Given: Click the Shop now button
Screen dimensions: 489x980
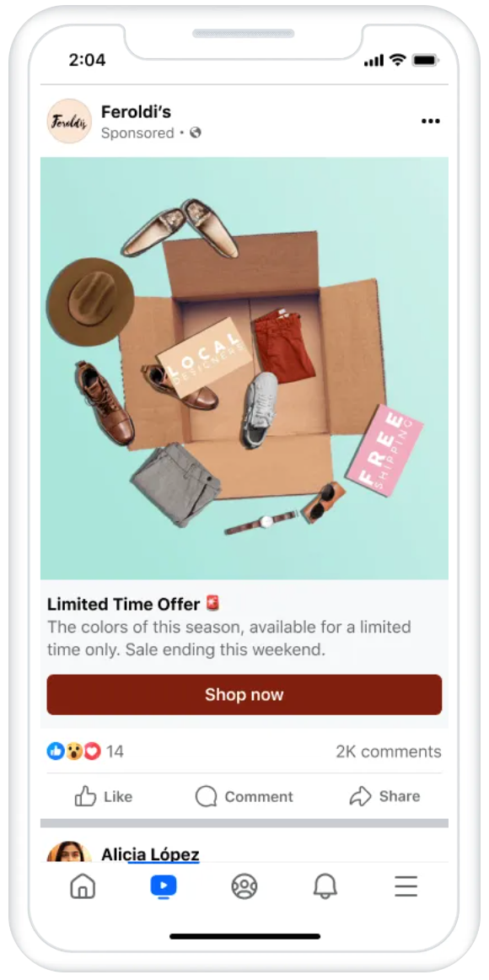Looking at the screenshot, I should tap(244, 694).
